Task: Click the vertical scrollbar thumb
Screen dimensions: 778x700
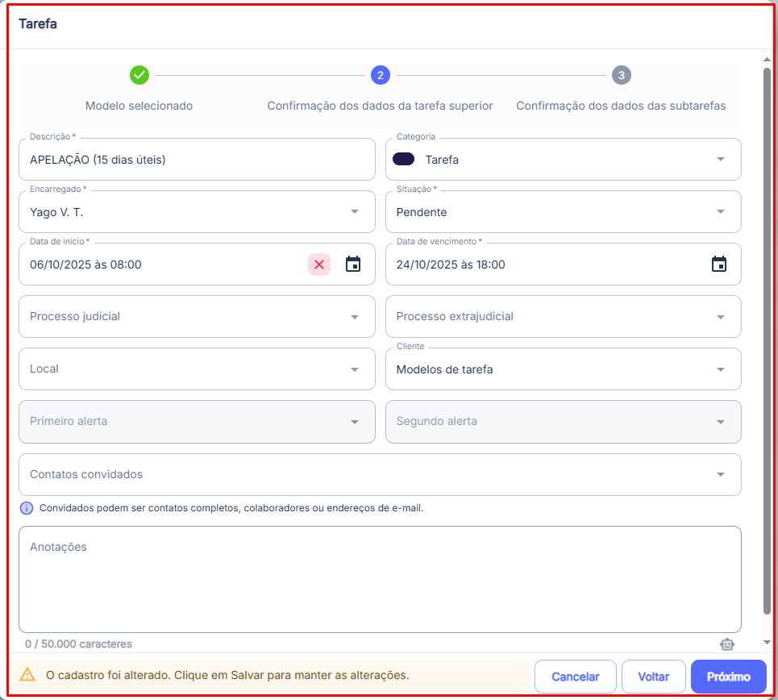Action: point(767,341)
